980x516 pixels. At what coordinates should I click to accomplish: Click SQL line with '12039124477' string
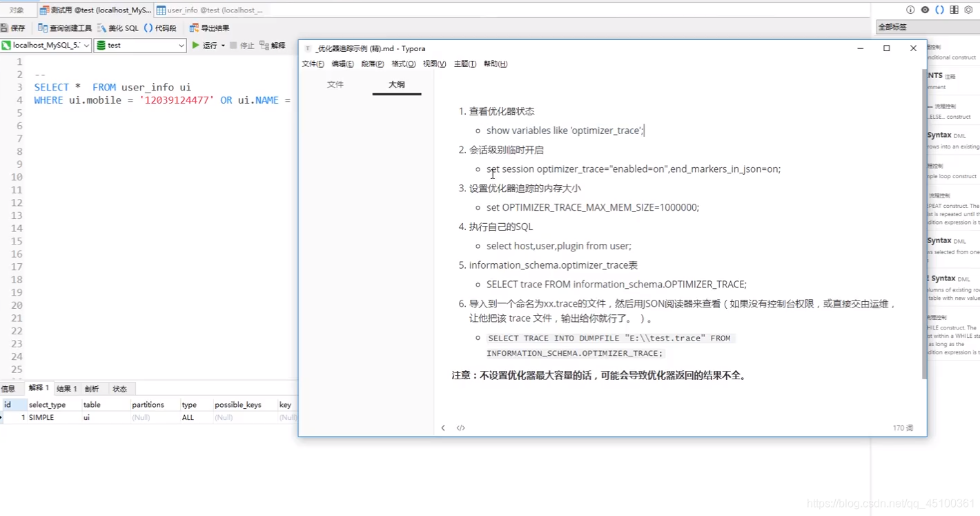(162, 100)
